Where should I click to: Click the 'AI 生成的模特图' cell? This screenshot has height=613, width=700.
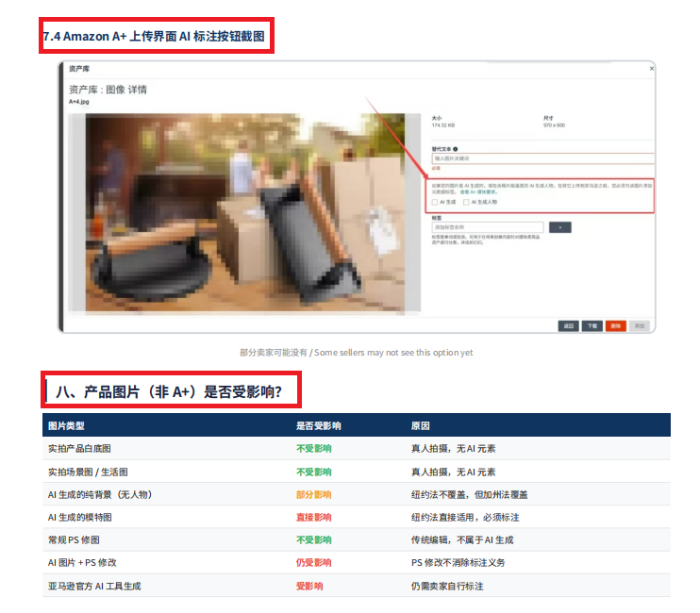(x=80, y=517)
